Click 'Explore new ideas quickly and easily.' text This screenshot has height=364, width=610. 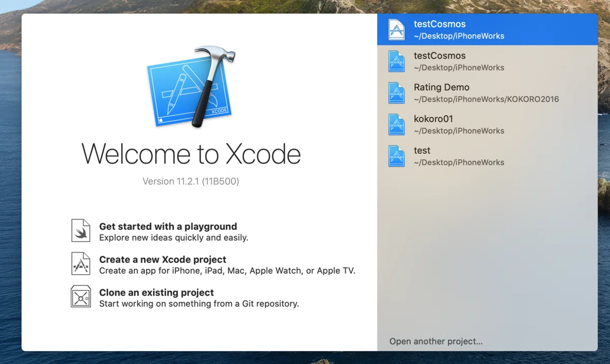tap(174, 237)
